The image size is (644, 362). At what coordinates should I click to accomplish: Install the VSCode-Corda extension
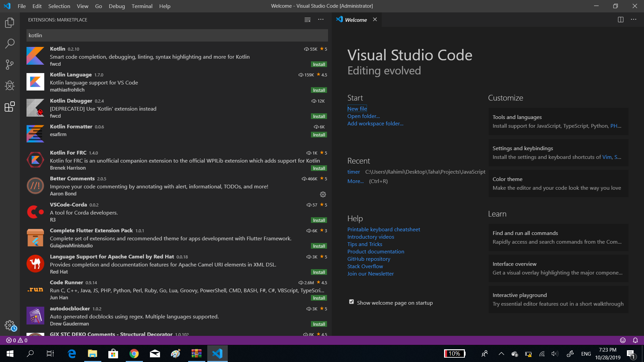click(319, 220)
